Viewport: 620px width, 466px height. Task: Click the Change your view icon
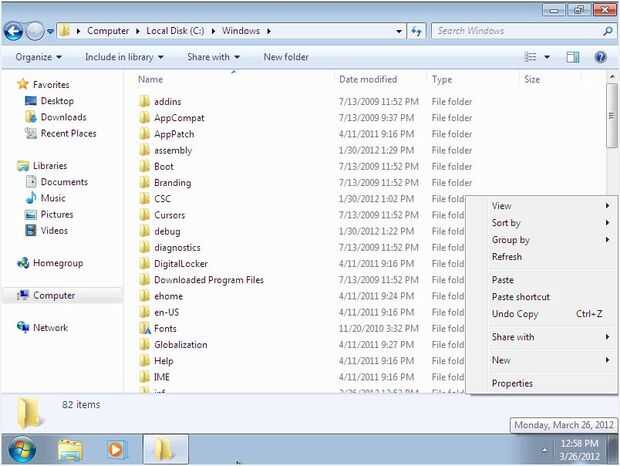pos(530,57)
